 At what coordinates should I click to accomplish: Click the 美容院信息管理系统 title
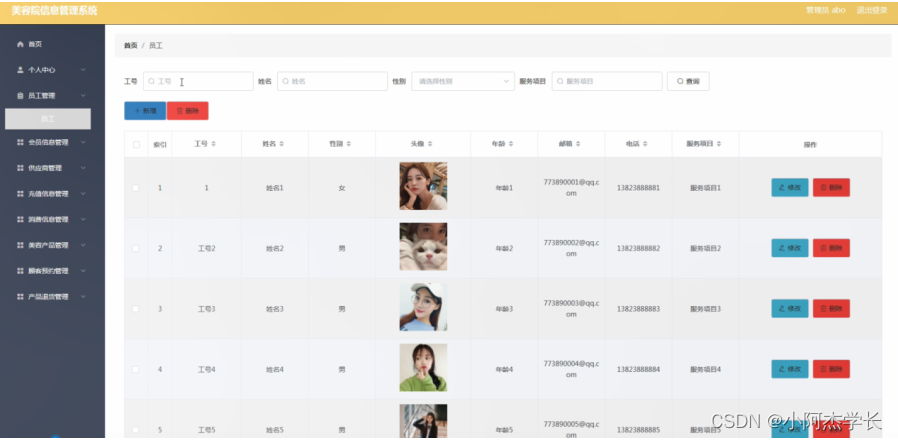coord(54,11)
